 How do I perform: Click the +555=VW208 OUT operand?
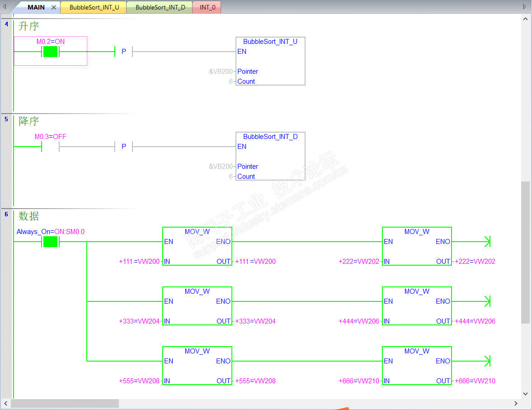(x=255, y=381)
